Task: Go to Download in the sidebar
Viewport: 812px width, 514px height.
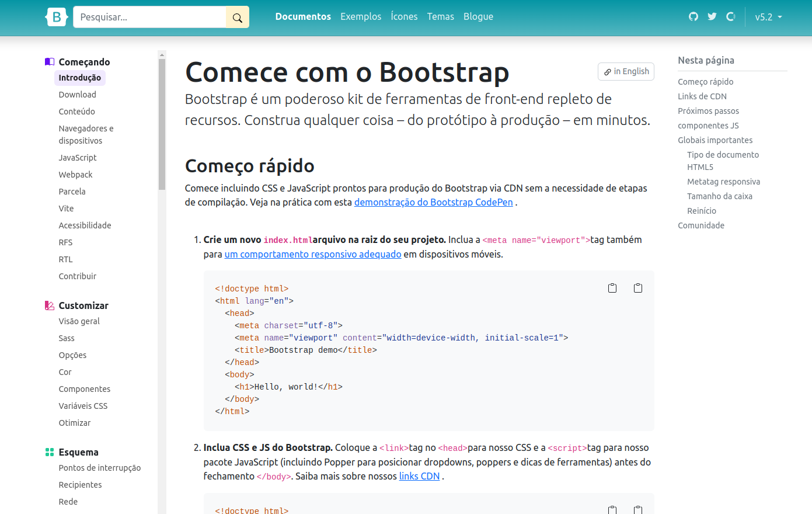Action: point(77,95)
